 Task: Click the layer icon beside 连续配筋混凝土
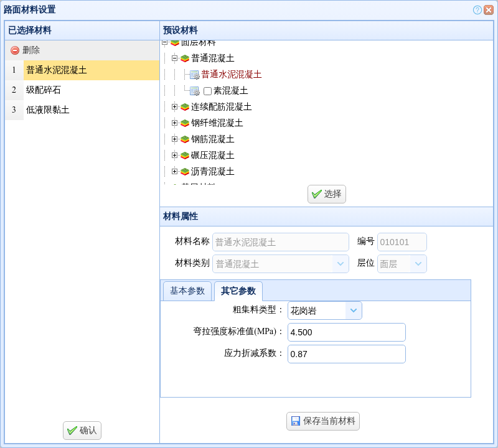pyautogui.click(x=185, y=107)
